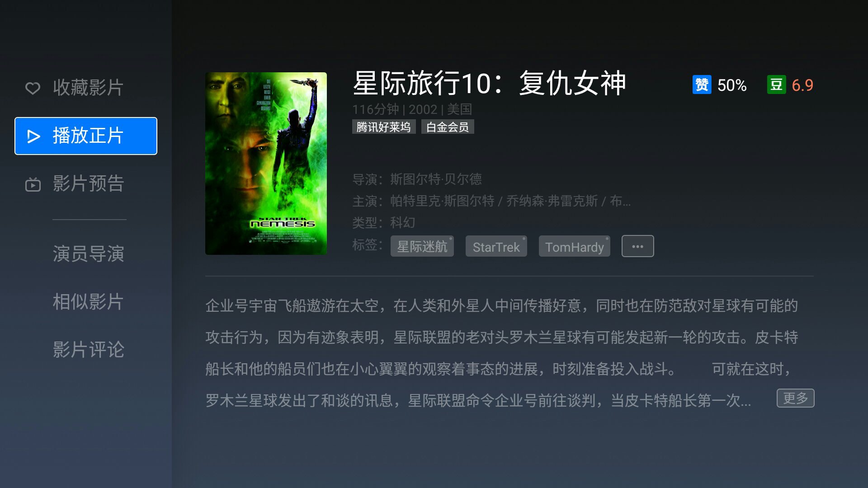Click the 白金会员 badge
Viewport: 868px width, 488px height.
447,127
